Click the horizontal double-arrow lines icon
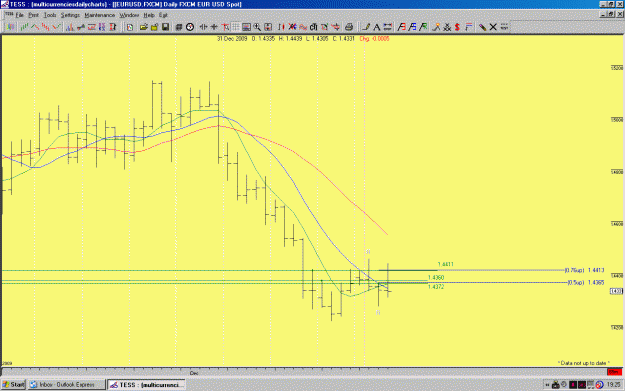Screen dimensions: 625x391 click(x=387, y=27)
